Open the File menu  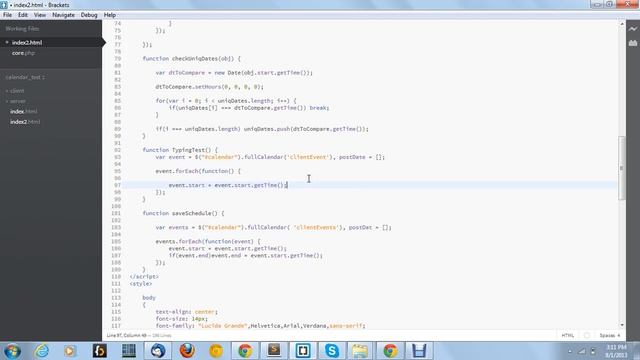click(x=7, y=15)
